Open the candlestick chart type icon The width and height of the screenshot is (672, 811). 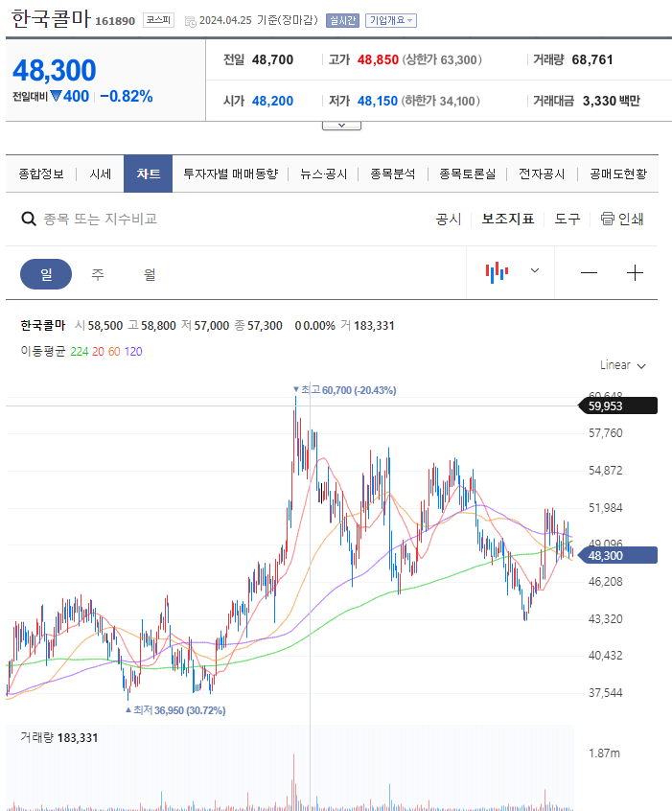(x=497, y=272)
